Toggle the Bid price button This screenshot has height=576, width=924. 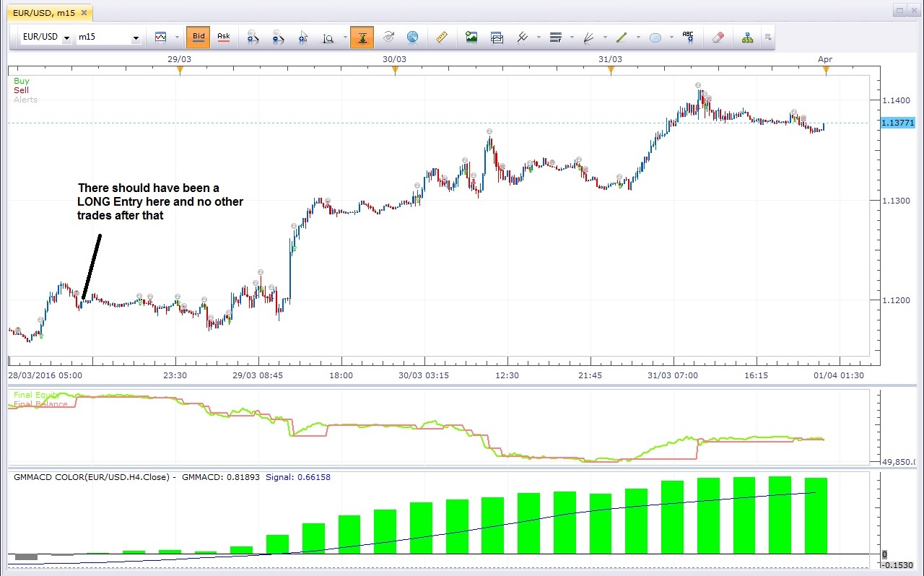[x=198, y=38]
